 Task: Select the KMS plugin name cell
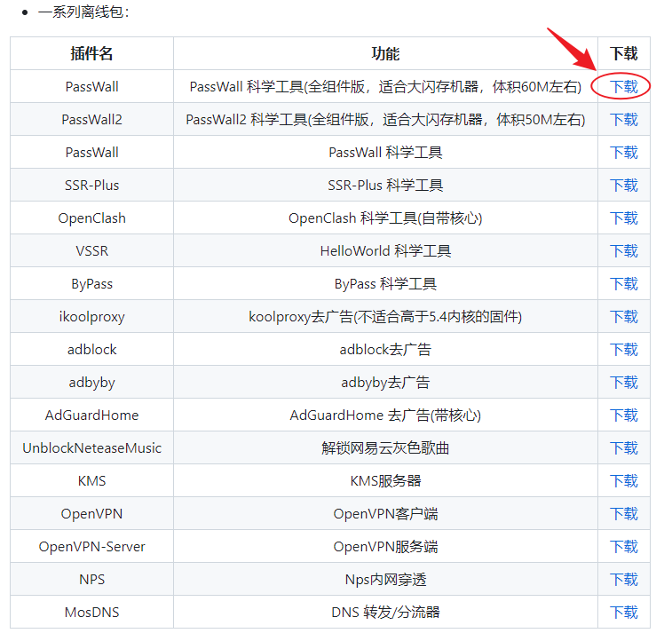click(91, 481)
